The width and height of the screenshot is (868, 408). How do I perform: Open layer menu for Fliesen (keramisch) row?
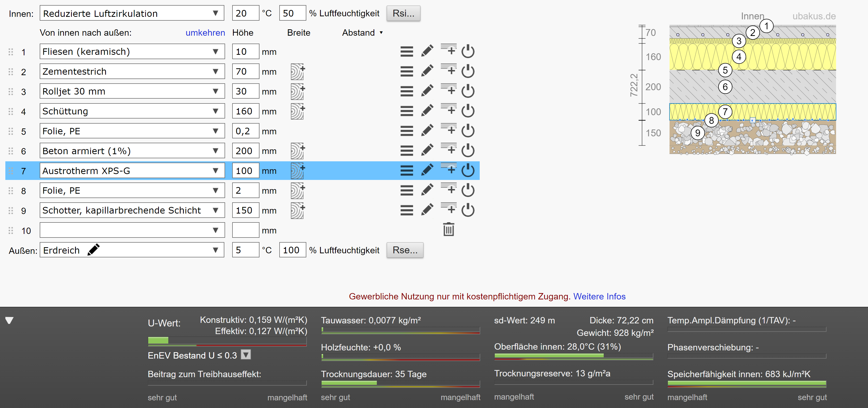click(x=407, y=51)
